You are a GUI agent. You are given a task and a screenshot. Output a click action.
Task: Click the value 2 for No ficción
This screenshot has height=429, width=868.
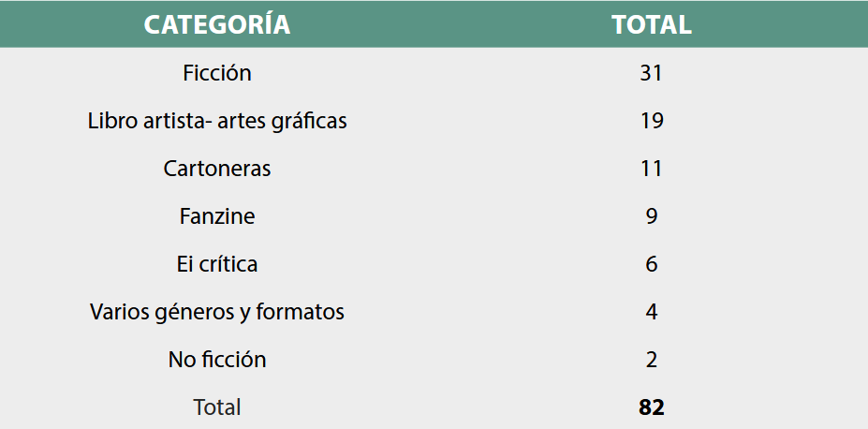pyautogui.click(x=652, y=360)
